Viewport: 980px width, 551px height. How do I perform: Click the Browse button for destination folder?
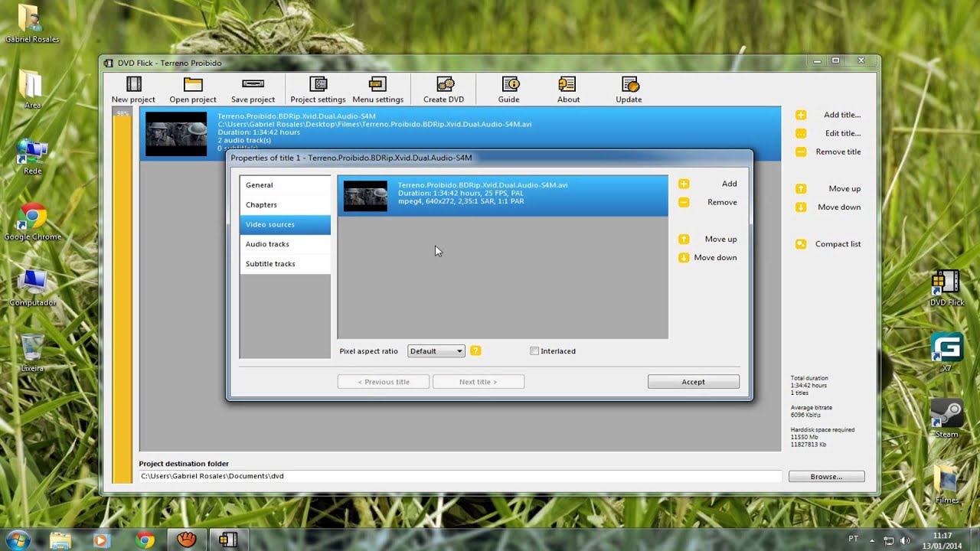click(827, 477)
